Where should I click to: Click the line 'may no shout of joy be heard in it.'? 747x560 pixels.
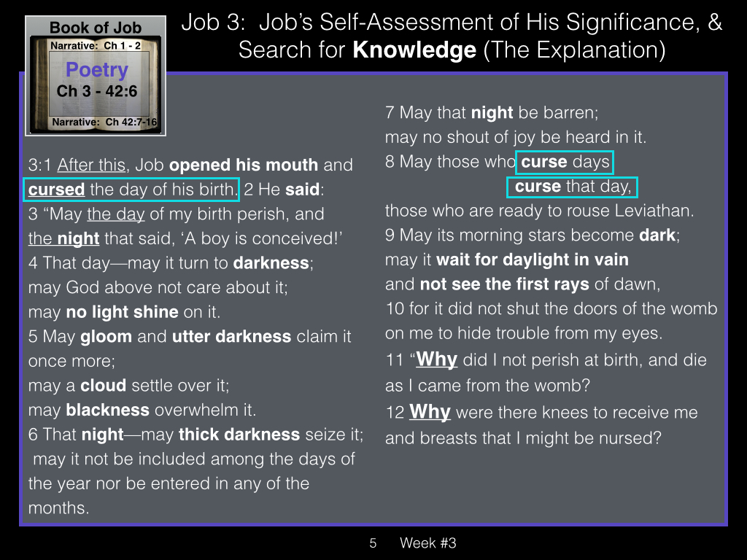coord(516,137)
